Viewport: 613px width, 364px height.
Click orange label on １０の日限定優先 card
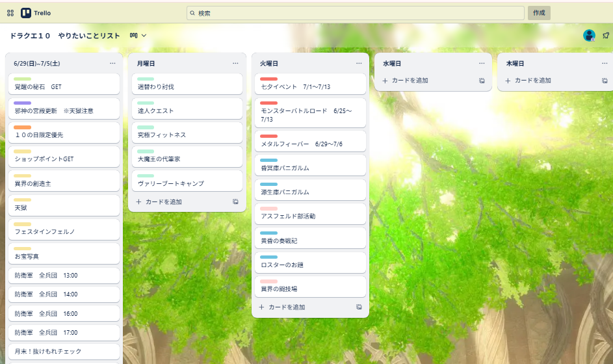coord(22,127)
